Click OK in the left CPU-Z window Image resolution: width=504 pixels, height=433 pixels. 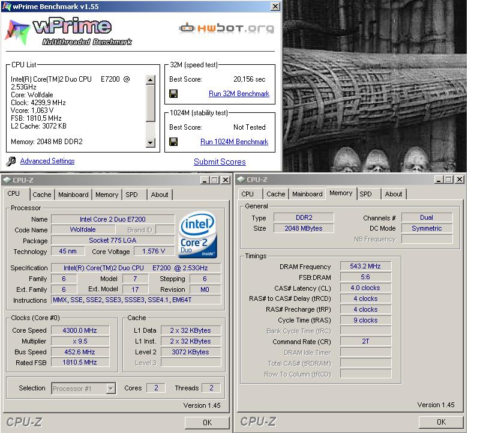[207, 422]
